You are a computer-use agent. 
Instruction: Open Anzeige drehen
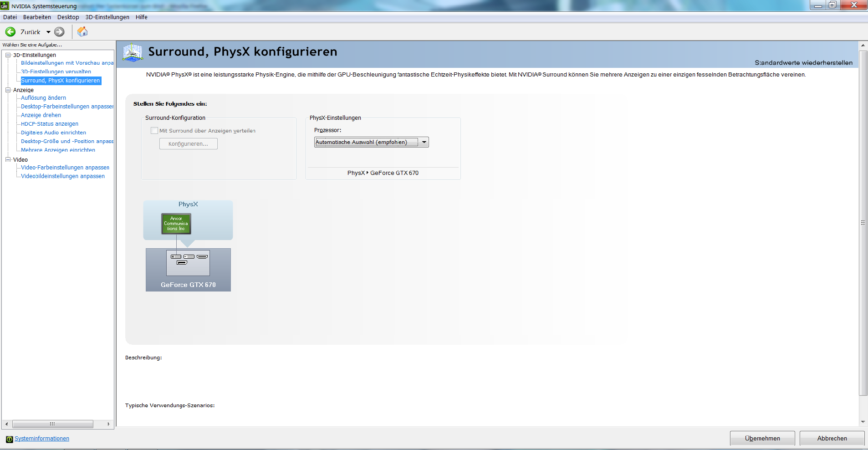pyautogui.click(x=41, y=115)
